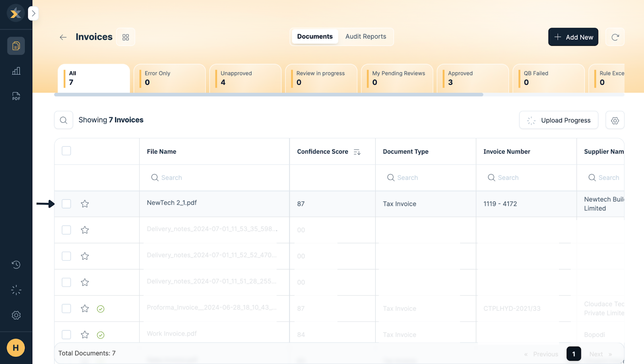644x364 pixels.
Task: Click the Document Type search field
Action: [x=425, y=178]
